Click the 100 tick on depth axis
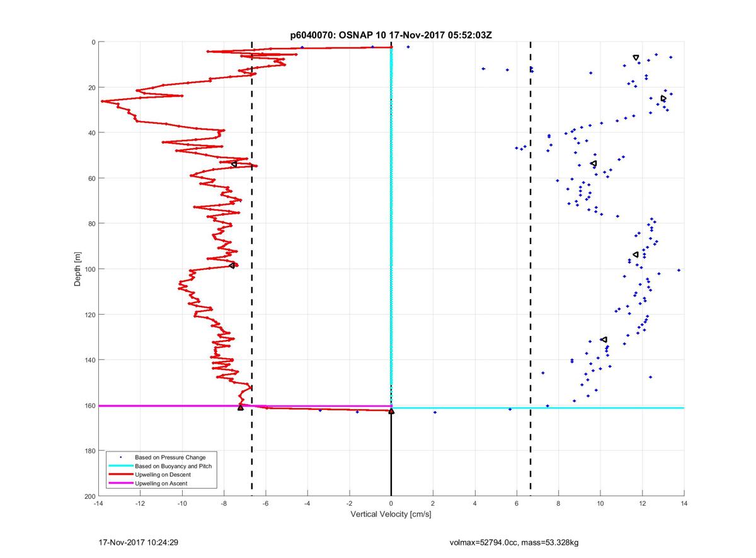 [x=89, y=269]
